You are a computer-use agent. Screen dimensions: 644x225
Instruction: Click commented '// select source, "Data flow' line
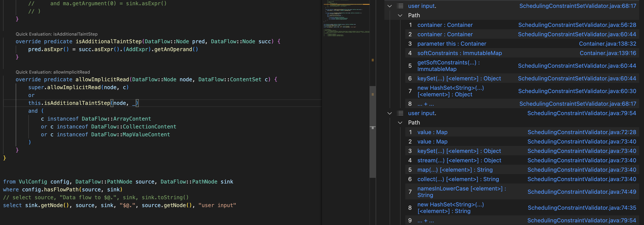point(96,197)
